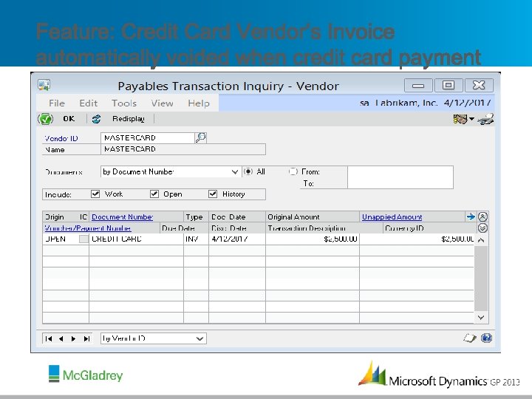Click the 4/12/2017 Doc Date cell
Image resolution: width=532 pixels, height=399 pixels.
click(x=237, y=239)
